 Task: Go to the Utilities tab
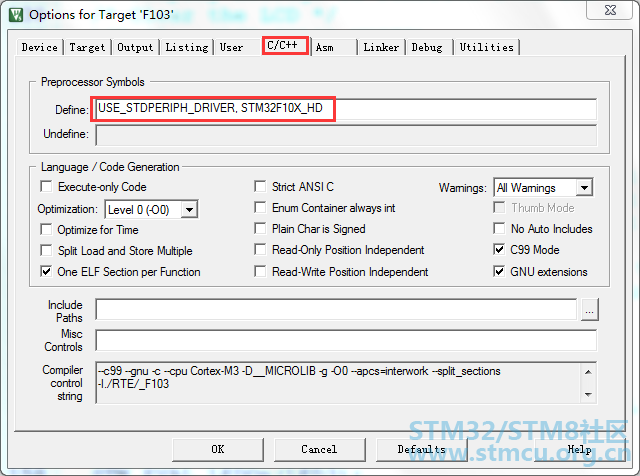pos(487,47)
